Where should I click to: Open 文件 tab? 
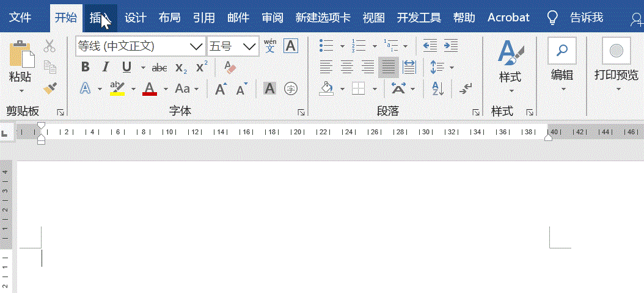point(21,18)
